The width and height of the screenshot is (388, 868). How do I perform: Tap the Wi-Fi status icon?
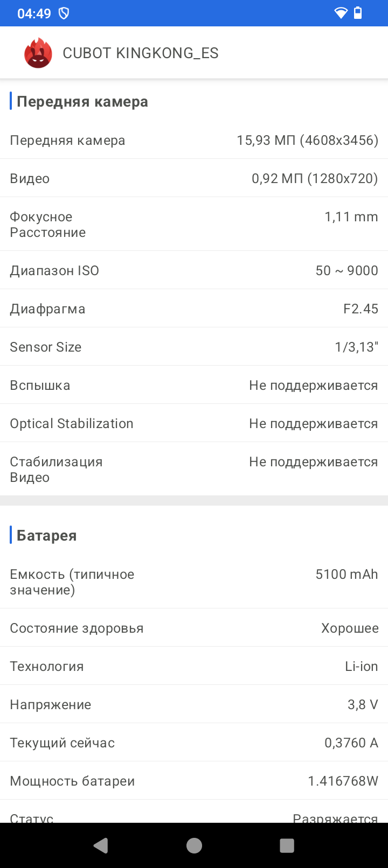(341, 13)
